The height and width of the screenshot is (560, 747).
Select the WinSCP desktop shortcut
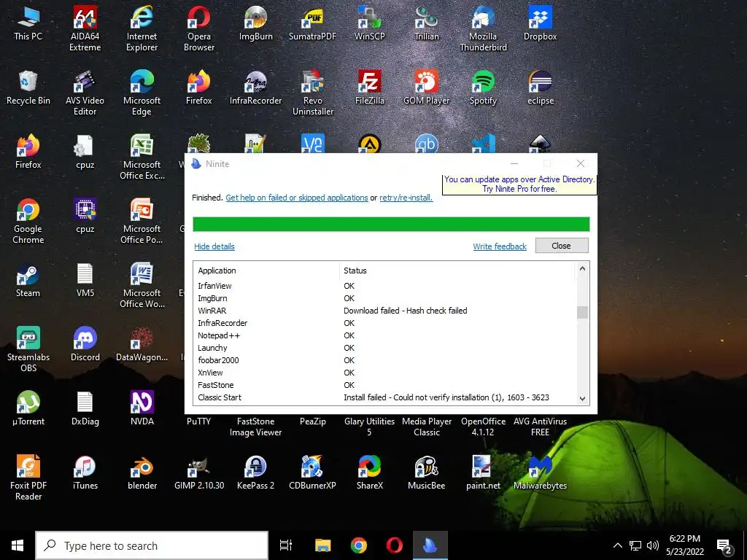click(x=370, y=23)
